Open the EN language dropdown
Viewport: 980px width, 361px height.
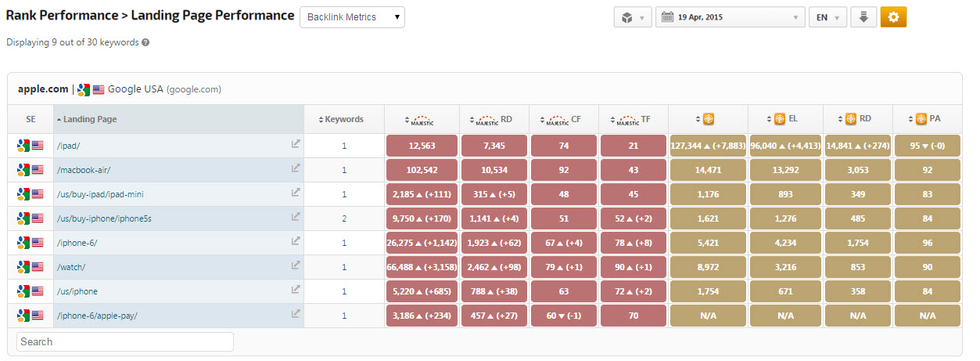(x=827, y=17)
